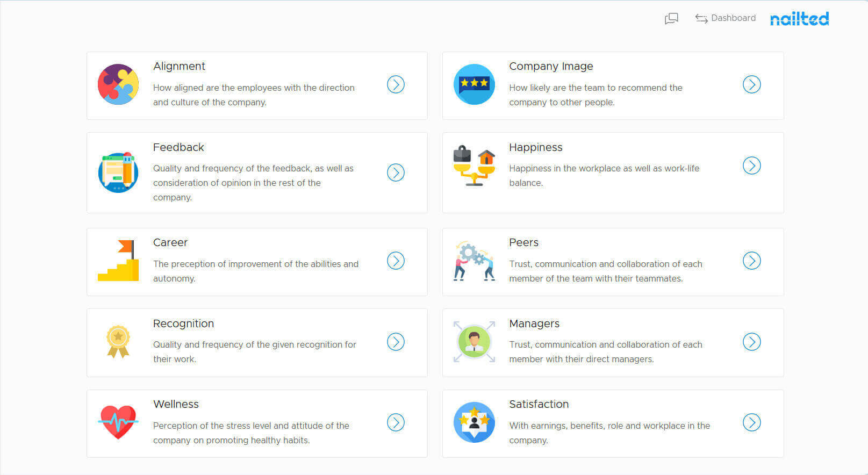This screenshot has height=475, width=868.
Task: Expand the Happiness card chevron arrow
Action: click(x=751, y=165)
